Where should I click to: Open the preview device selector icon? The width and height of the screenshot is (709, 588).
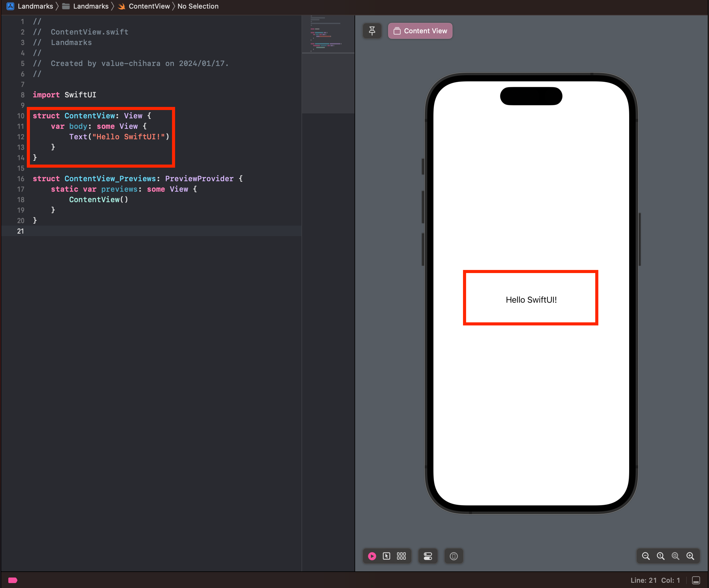453,556
